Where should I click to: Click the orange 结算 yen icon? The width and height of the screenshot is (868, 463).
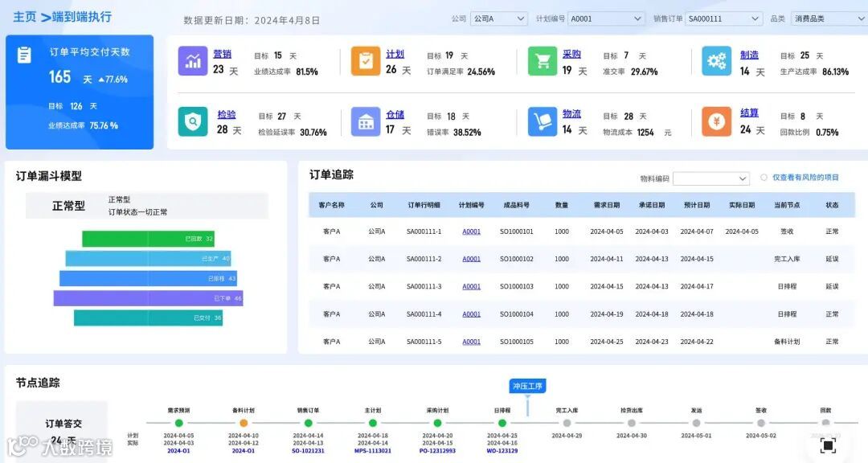coord(716,121)
